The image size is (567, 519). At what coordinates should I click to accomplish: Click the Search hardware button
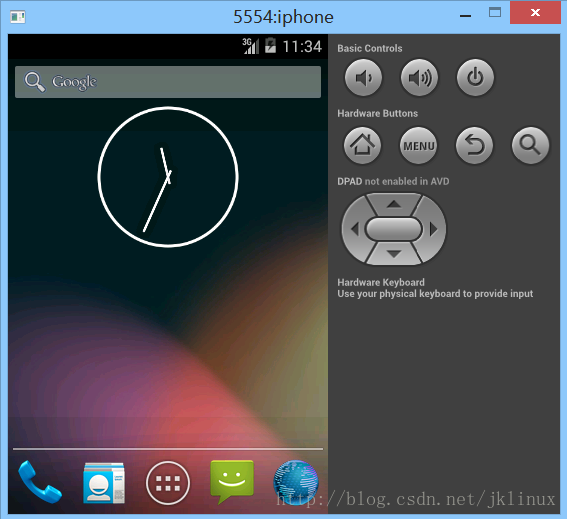[x=530, y=145]
